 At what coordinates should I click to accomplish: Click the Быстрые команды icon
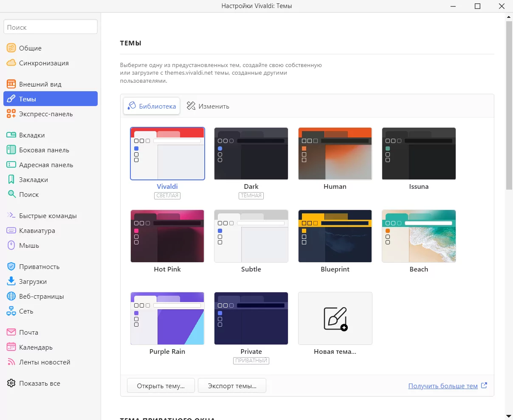coord(11,216)
